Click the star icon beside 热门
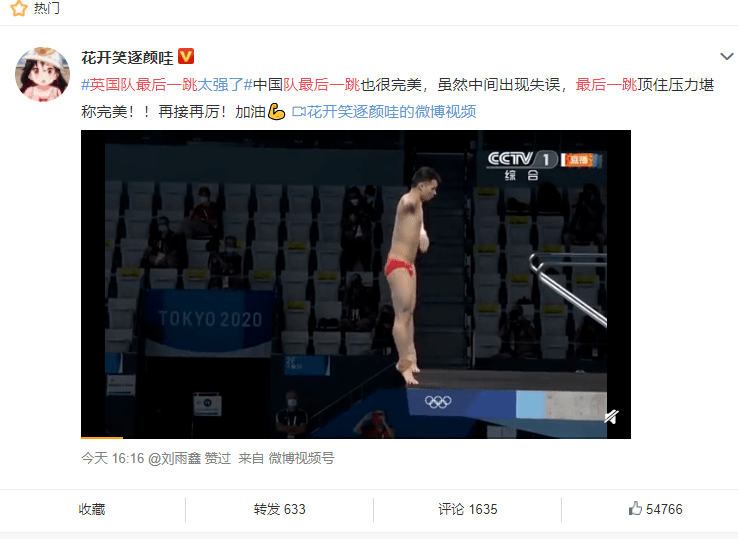Viewport: 738px width, 539px height. pyautogui.click(x=19, y=8)
